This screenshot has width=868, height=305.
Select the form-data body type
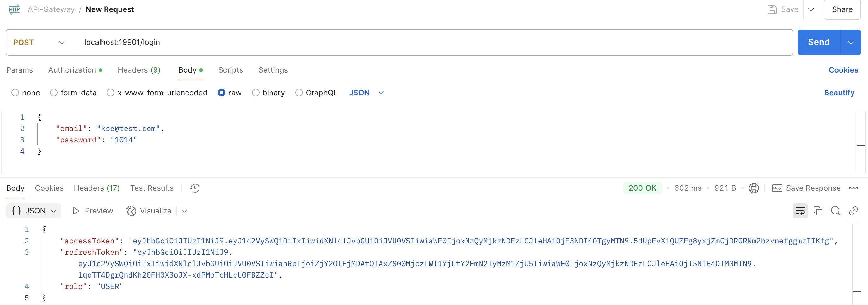click(x=53, y=93)
